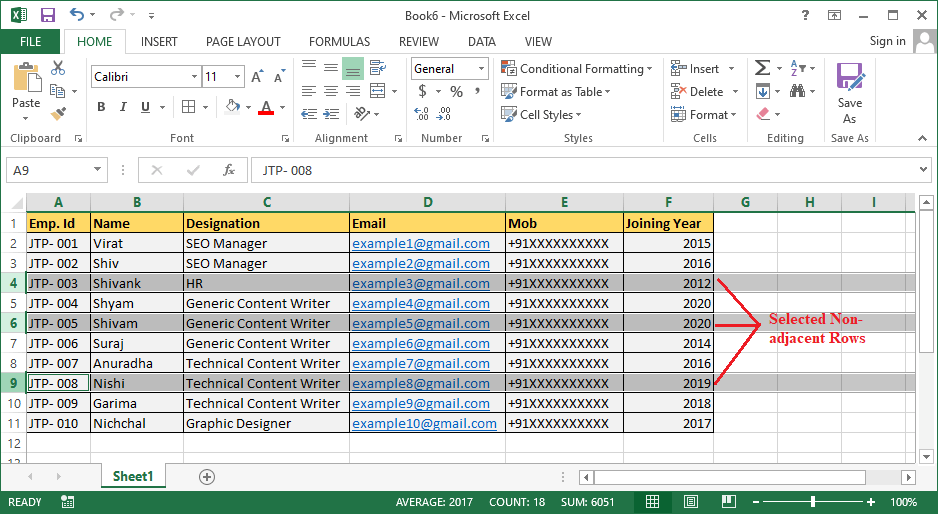Click the Fill Color paint bucket icon
Screen dimensions: 938x514
232,107
